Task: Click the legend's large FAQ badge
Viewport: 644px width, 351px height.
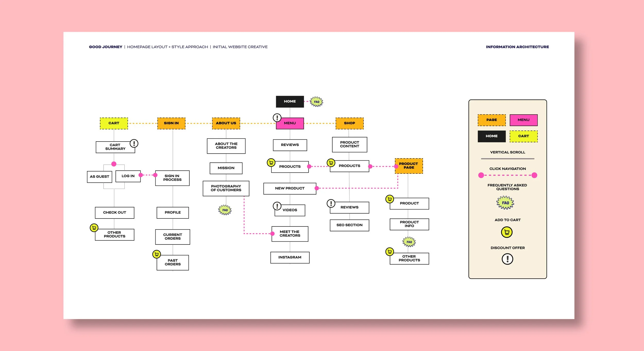Action: coord(505,203)
